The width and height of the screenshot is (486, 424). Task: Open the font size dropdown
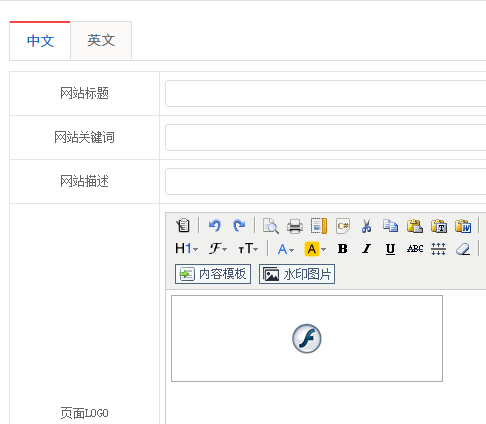pyautogui.click(x=248, y=249)
